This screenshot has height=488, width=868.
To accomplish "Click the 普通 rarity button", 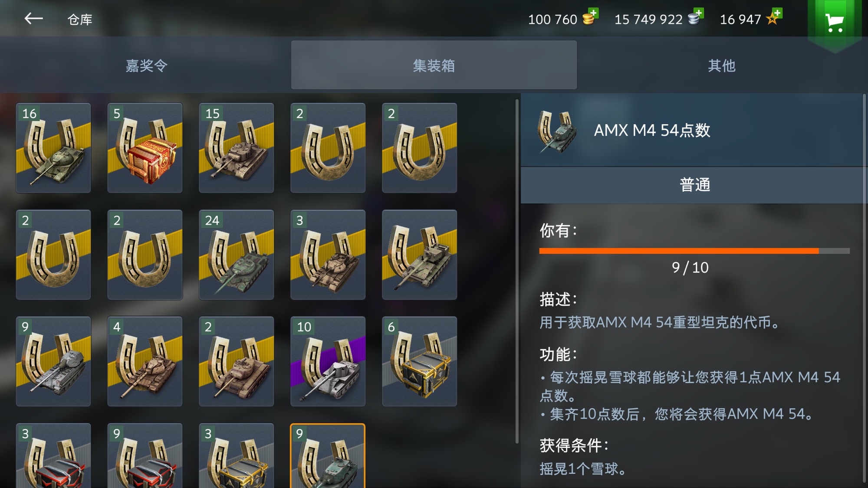I will pyautogui.click(x=694, y=185).
